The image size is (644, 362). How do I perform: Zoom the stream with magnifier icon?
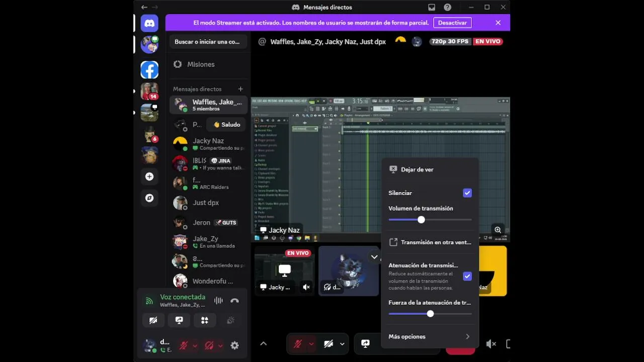click(x=498, y=230)
